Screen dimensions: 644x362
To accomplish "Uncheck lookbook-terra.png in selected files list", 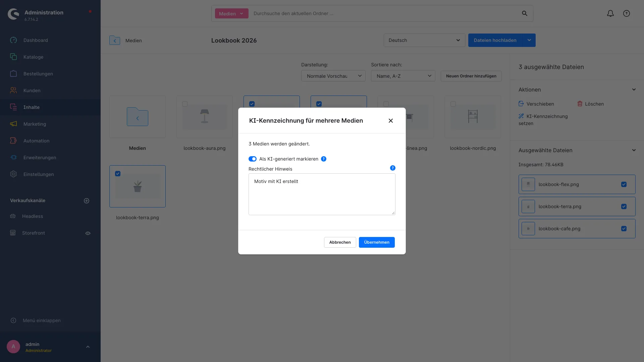I will (x=624, y=206).
